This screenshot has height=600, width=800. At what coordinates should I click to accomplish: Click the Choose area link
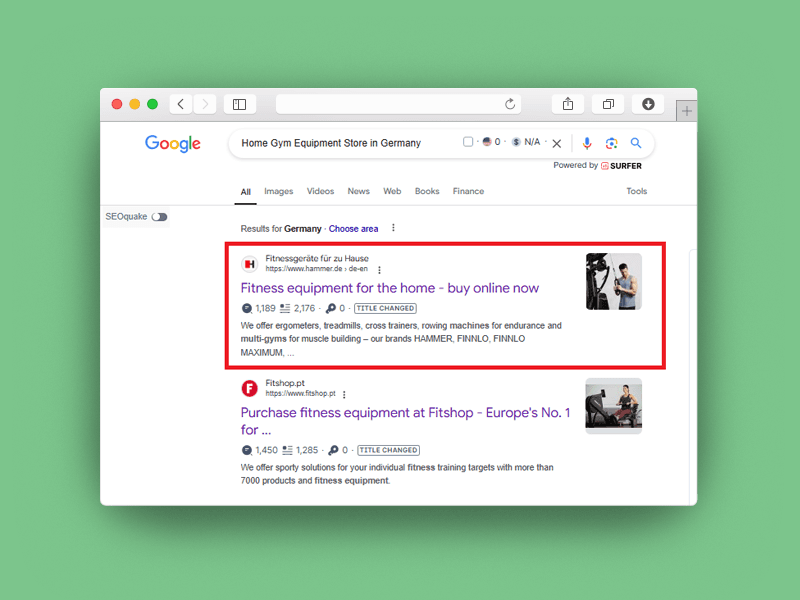point(353,229)
